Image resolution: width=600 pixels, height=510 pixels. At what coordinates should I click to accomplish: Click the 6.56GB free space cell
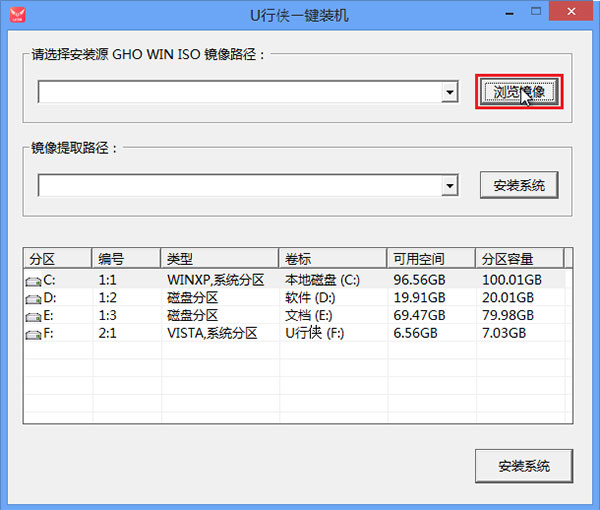[415, 333]
